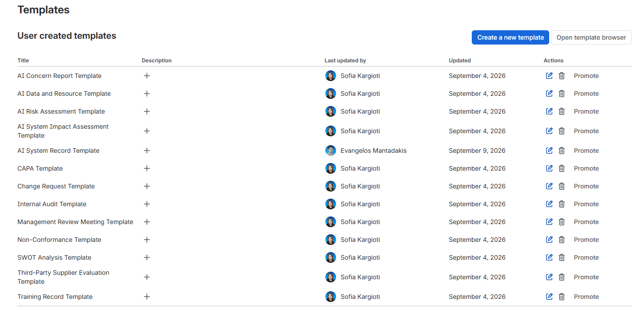Add description to SWOT Analysis Template
This screenshot has height=310, width=644.
(147, 257)
